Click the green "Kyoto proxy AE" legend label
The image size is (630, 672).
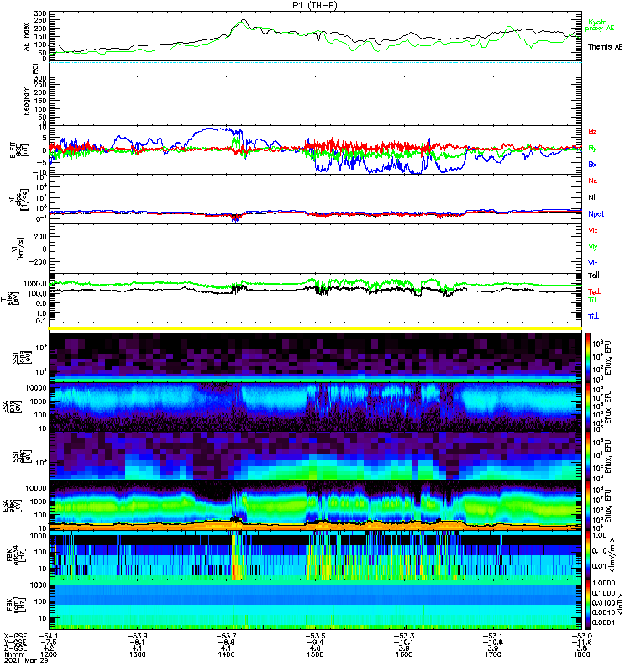pyautogui.click(x=600, y=25)
